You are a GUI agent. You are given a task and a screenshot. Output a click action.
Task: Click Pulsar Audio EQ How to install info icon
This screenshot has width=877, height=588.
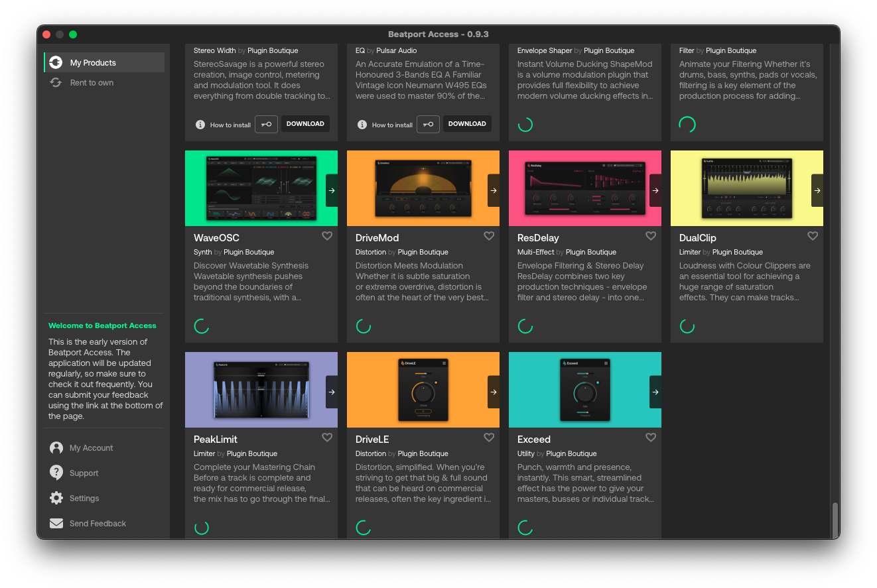tap(362, 125)
